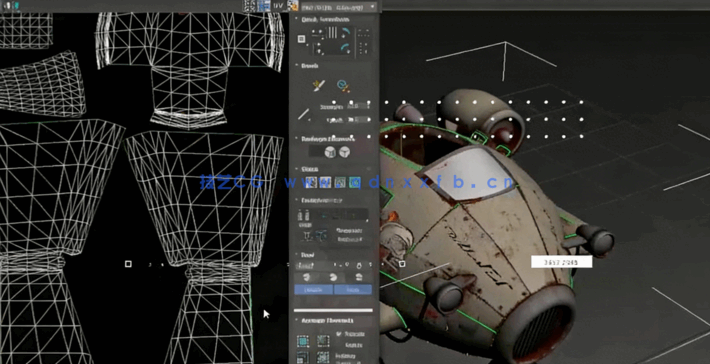Viewport: 710px width, 364px height.
Task: Click the middle Peel mode icon
Action: [334, 278]
